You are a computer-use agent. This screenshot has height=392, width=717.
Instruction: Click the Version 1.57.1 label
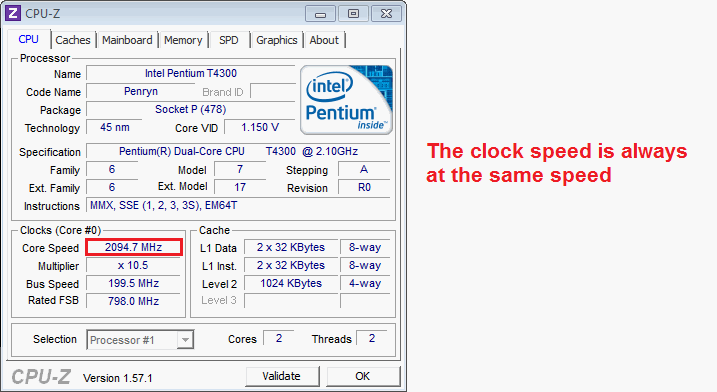tap(118, 378)
